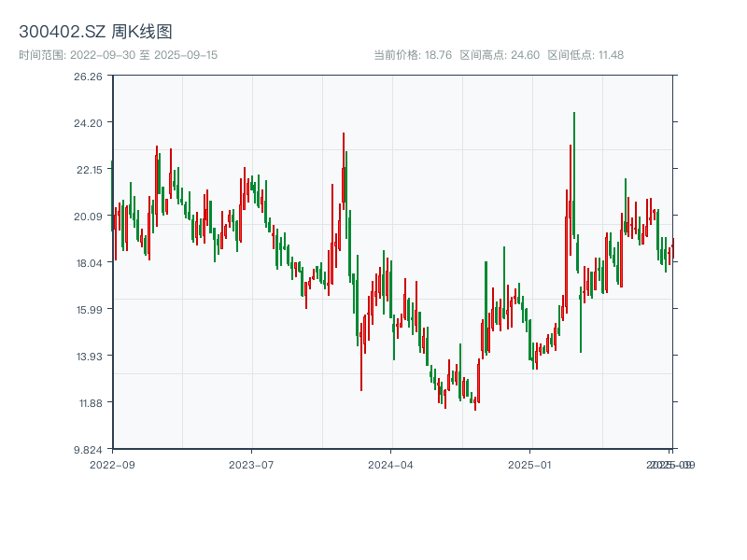Click the 当前价格: 18.76 label
This screenshot has width=747, height=560.
[x=413, y=55]
